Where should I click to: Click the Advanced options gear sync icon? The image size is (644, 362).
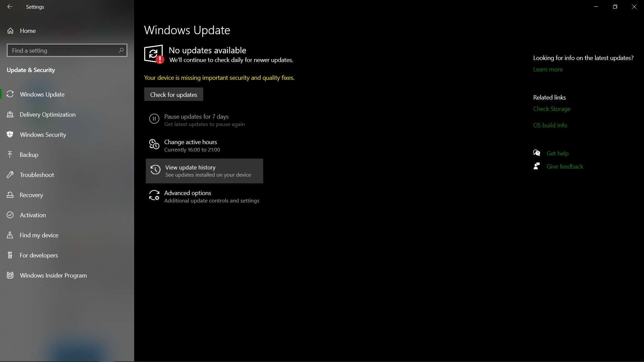point(154,195)
